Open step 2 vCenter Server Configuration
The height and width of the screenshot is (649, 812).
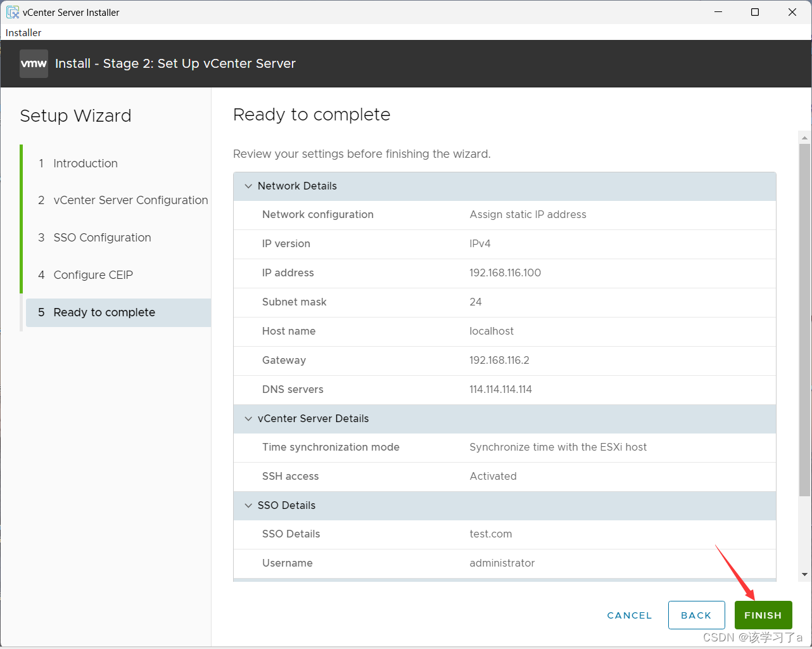coord(123,200)
